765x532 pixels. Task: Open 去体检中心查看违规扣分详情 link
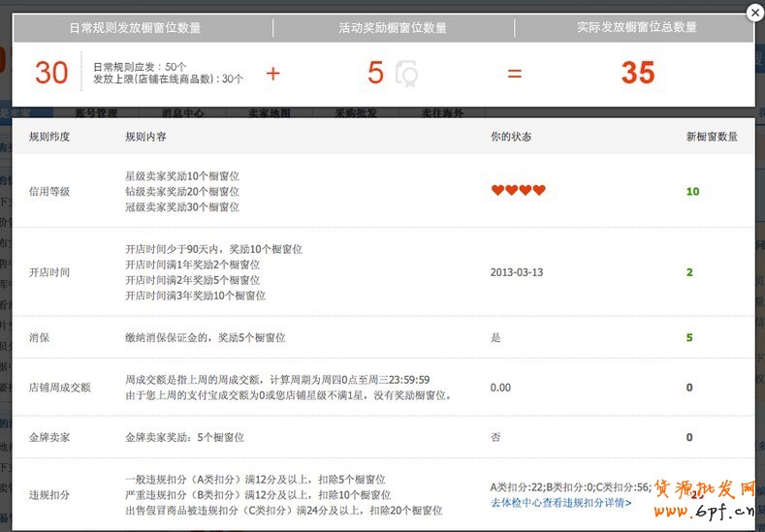point(560,503)
